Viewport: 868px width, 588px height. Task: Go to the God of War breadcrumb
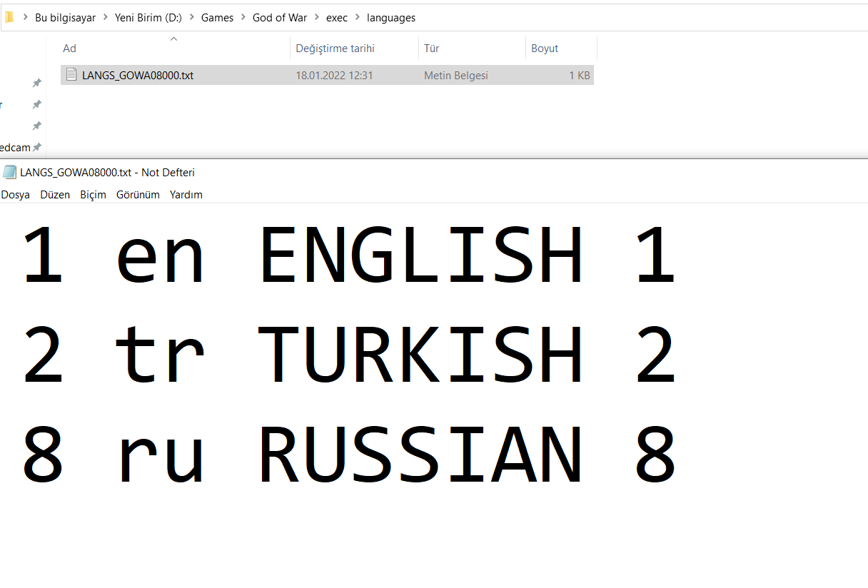[280, 18]
